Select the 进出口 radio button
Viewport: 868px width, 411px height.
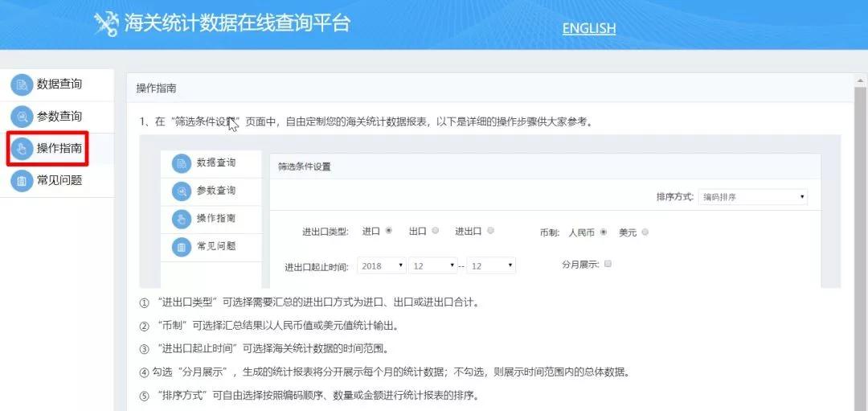tap(490, 231)
